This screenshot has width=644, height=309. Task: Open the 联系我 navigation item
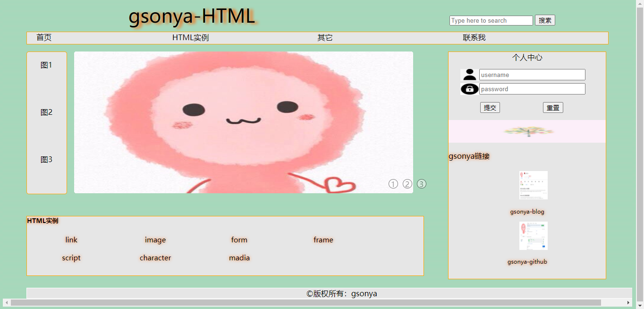[x=474, y=37]
